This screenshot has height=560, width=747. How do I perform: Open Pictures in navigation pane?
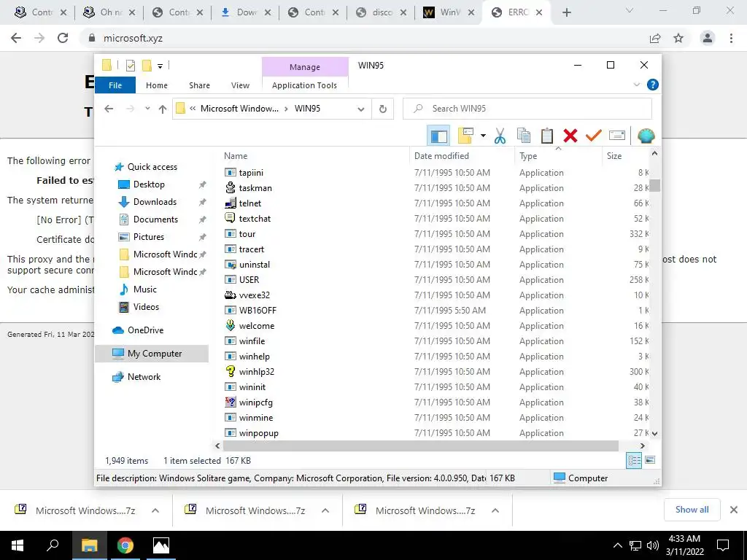tap(149, 237)
